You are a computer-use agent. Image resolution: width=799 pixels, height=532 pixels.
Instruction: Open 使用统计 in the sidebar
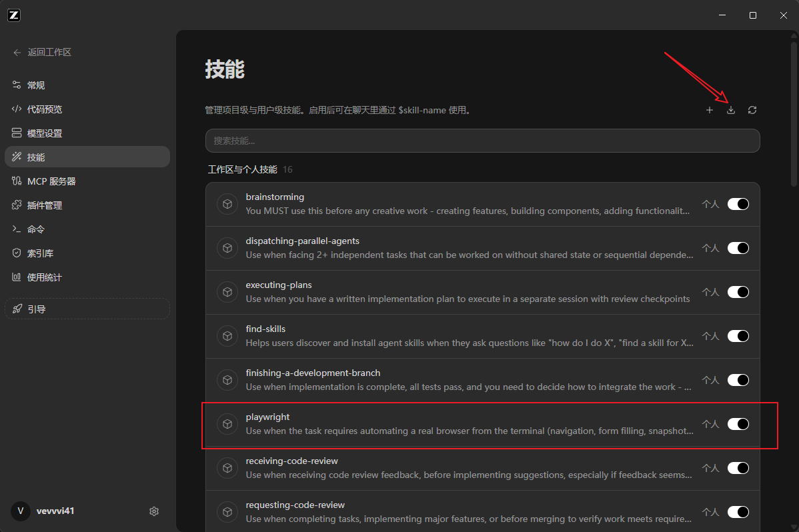(x=87, y=277)
